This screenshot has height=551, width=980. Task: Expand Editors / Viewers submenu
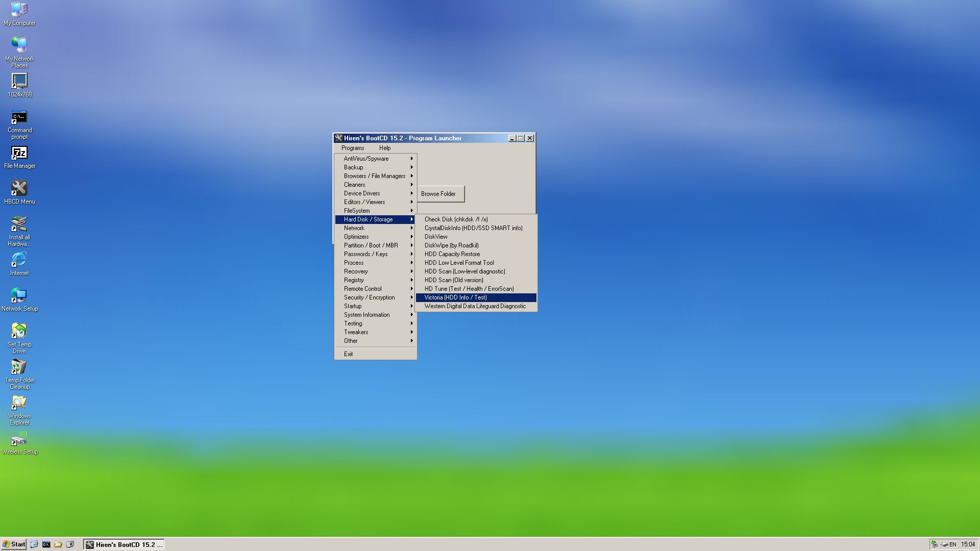tap(376, 202)
